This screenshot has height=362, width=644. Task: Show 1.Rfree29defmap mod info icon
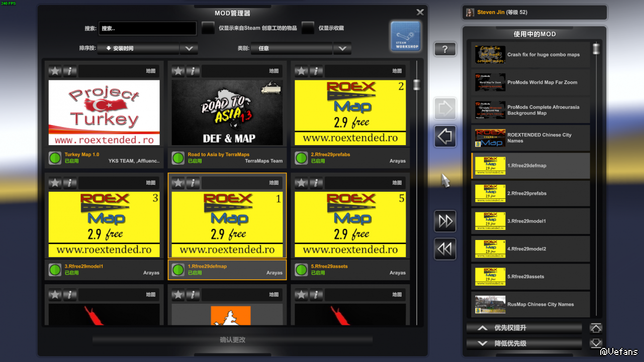click(193, 183)
